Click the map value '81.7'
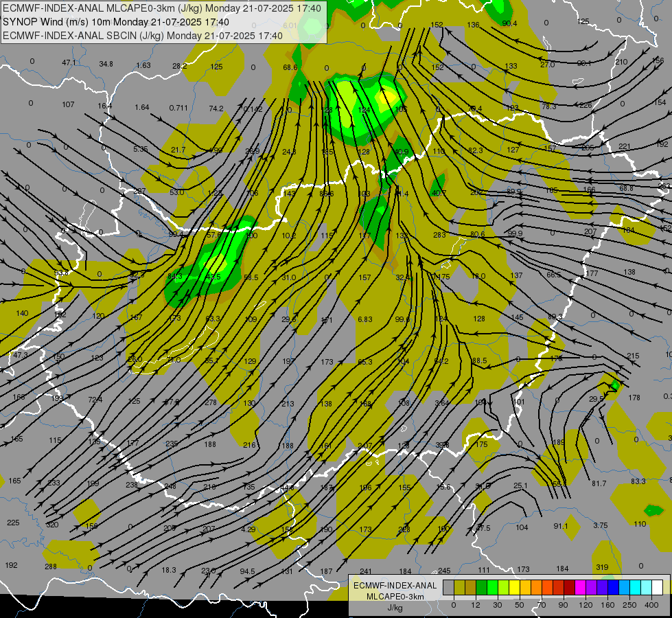This screenshot has height=618, width=672. 599,483
